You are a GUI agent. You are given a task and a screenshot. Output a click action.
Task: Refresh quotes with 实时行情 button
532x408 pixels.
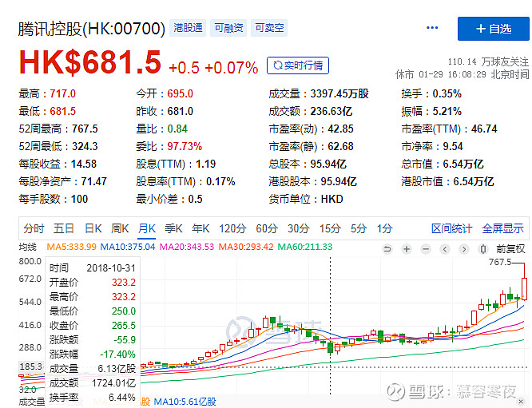pyautogui.click(x=298, y=65)
